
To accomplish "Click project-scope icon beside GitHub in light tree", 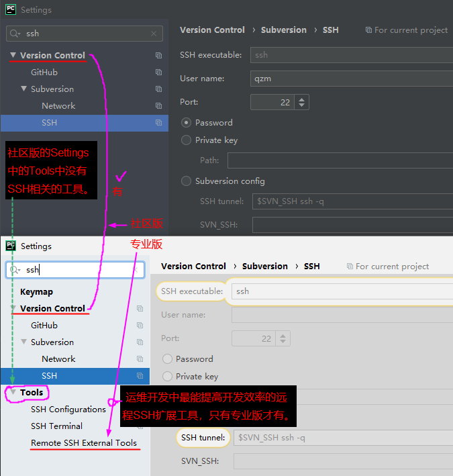I will 140,326.
